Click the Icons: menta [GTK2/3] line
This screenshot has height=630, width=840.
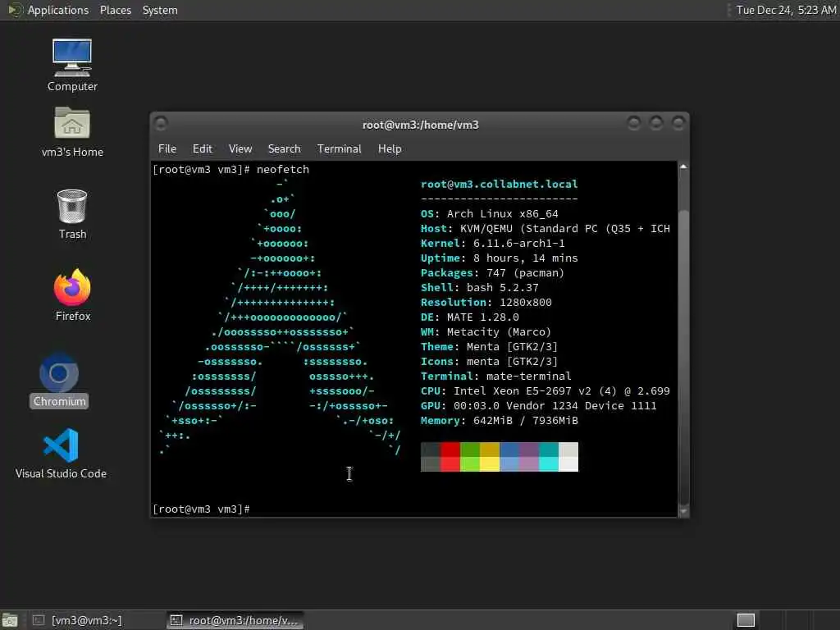click(x=489, y=362)
